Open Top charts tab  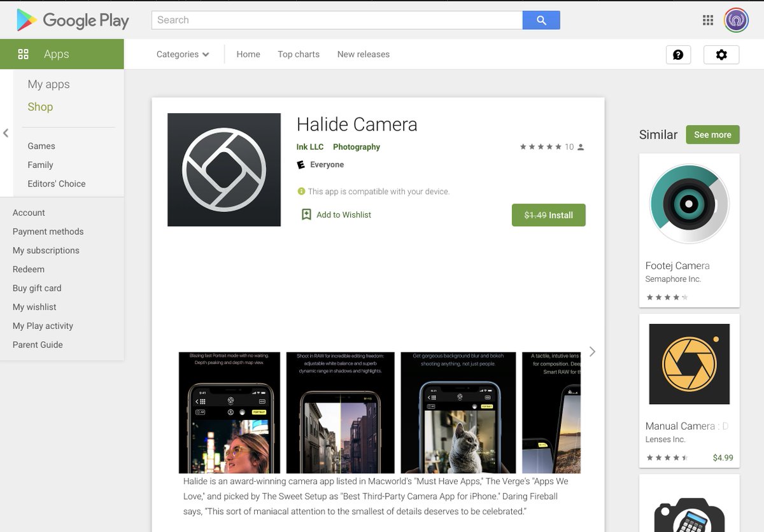tap(299, 55)
